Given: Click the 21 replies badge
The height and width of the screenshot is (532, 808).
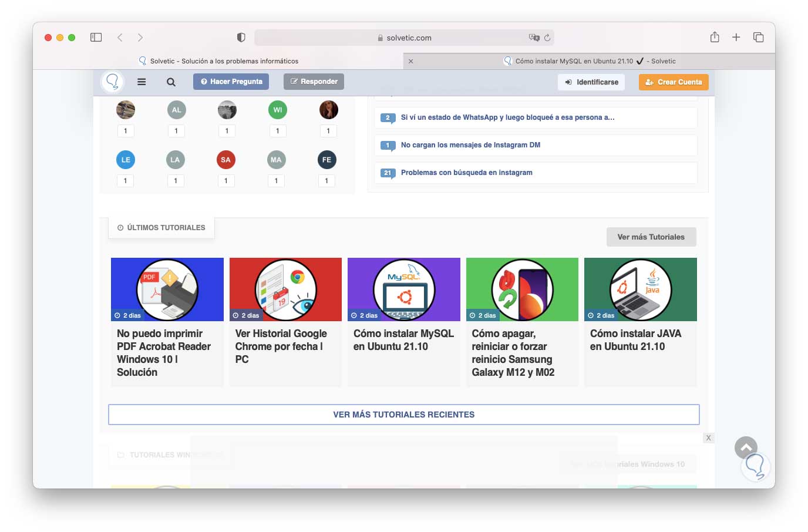Looking at the screenshot, I should point(388,173).
